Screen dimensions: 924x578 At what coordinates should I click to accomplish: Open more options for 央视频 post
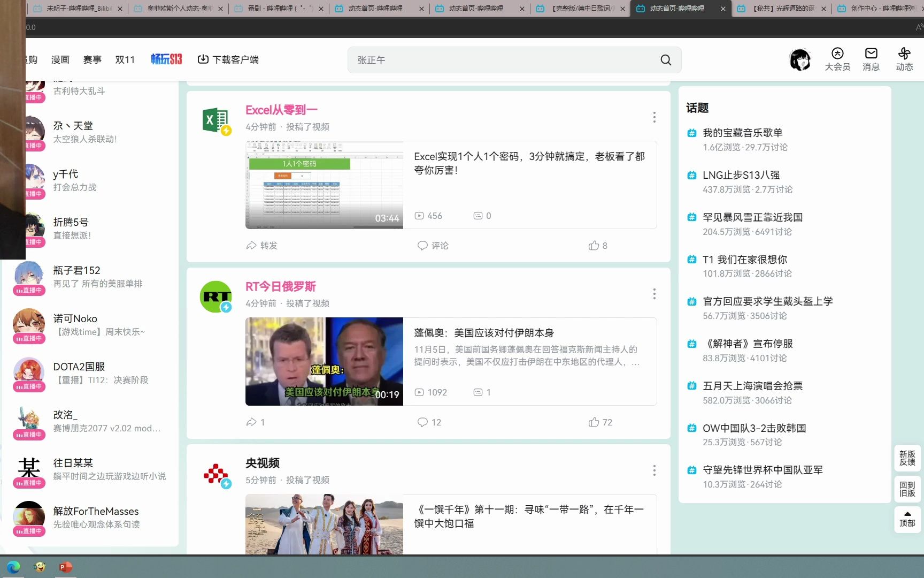point(654,470)
